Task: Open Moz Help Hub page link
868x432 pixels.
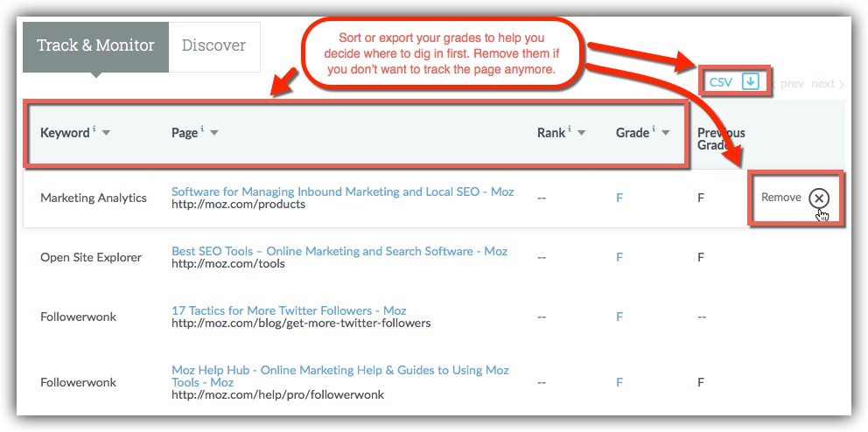Action: 339,376
